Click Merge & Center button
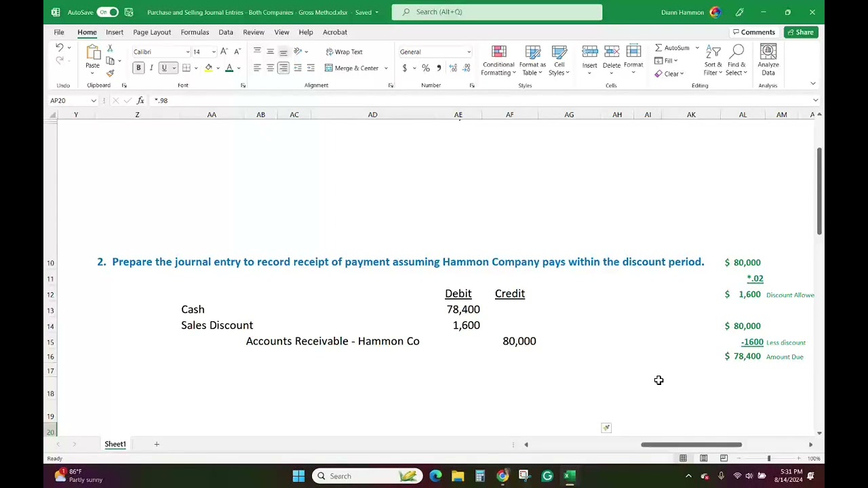 tap(351, 68)
